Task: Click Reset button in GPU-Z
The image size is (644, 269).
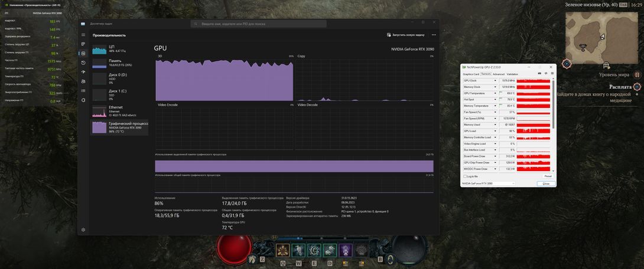Action: [x=548, y=176]
